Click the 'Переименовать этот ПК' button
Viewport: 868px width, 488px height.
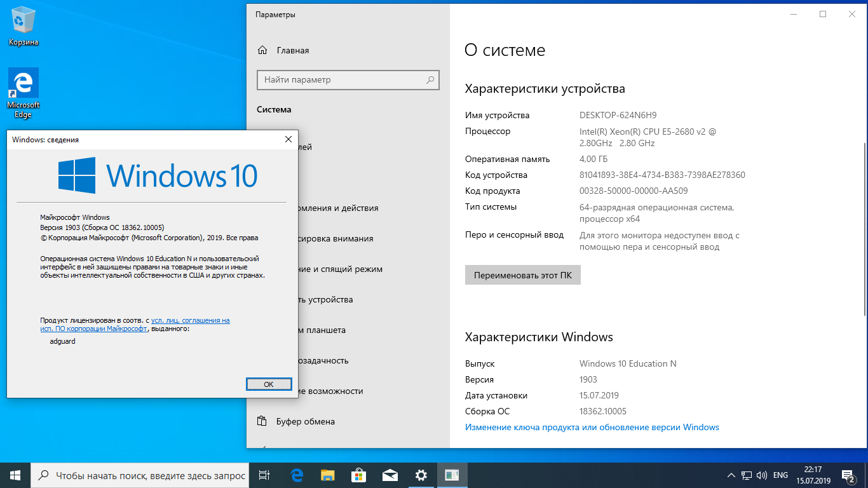tap(523, 275)
